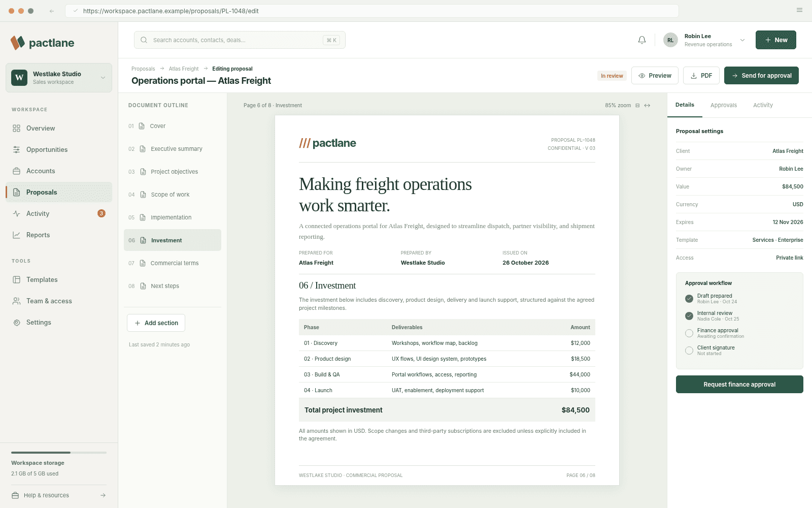Click Request finance approval
This screenshot has width=812, height=508.
point(739,385)
